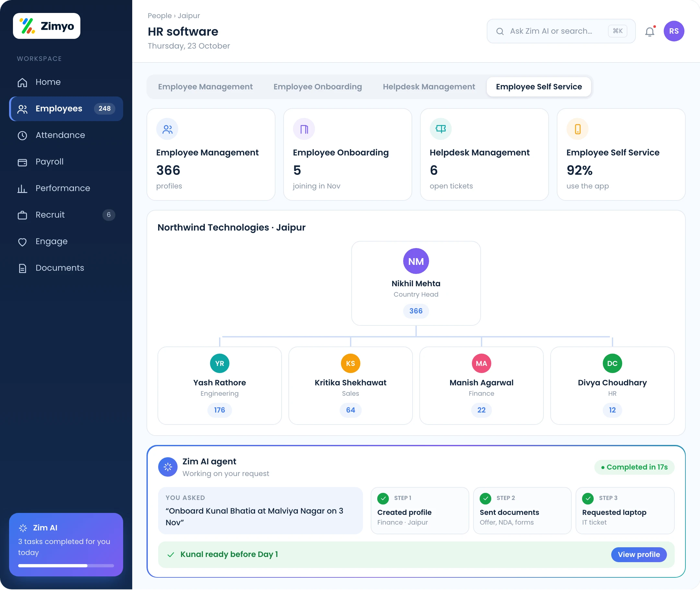Open Kritika Shekhawat's KS avatar

tap(351, 364)
